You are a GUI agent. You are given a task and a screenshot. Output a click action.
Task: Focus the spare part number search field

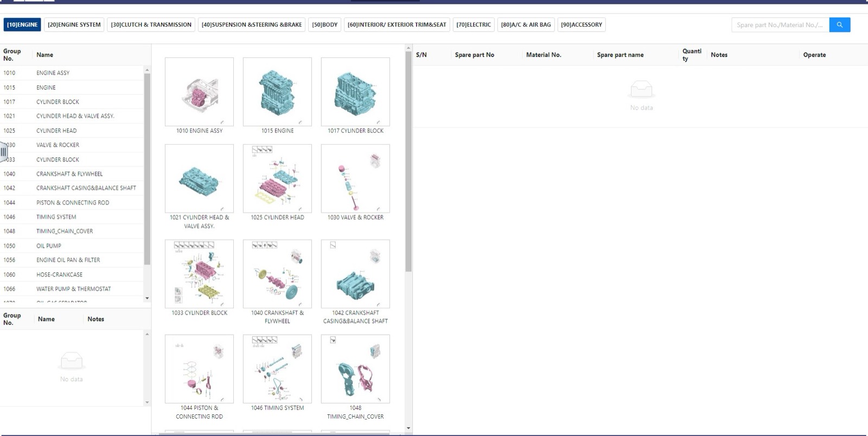[780, 25]
